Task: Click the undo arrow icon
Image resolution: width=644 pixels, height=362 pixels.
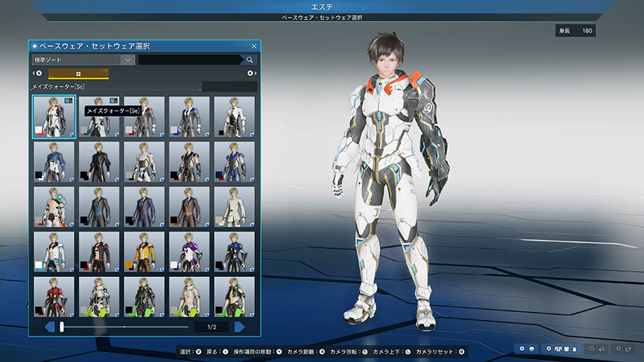Action: coord(602,349)
